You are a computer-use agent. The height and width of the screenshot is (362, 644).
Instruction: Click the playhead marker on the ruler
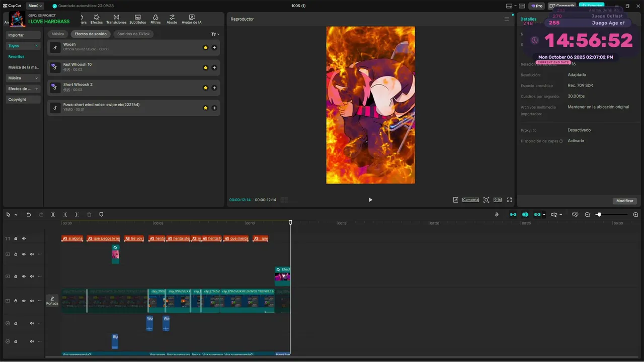290,222
